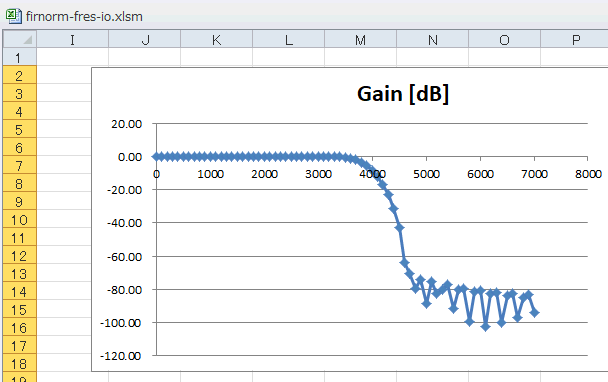Viewport: 608px width, 382px height.
Task: Click the -120.00 y-axis label
Action: coord(121,356)
